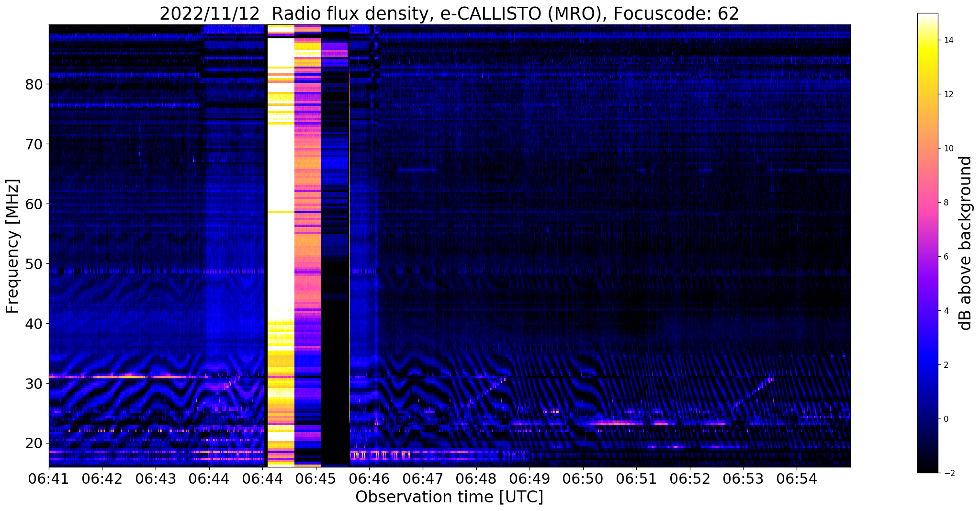The height and width of the screenshot is (511, 980).
Task: Click the plot title mentioning e-CALLISTO (MRO)
Action: pos(449,14)
